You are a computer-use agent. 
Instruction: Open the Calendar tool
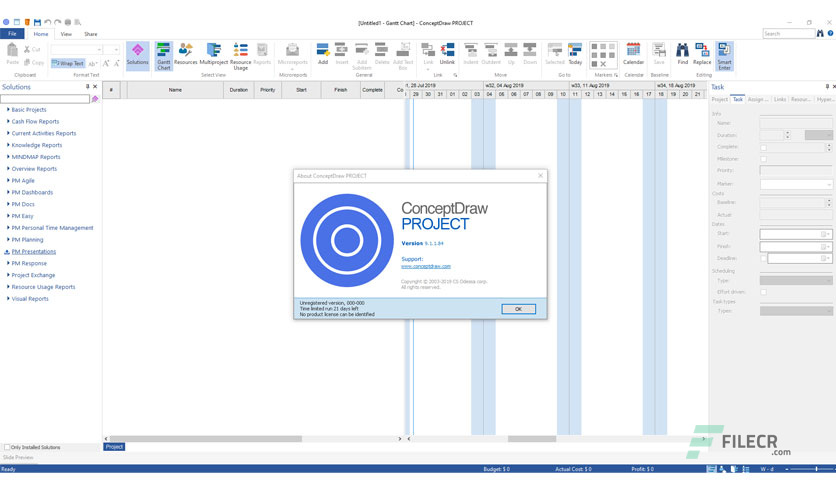click(x=633, y=54)
